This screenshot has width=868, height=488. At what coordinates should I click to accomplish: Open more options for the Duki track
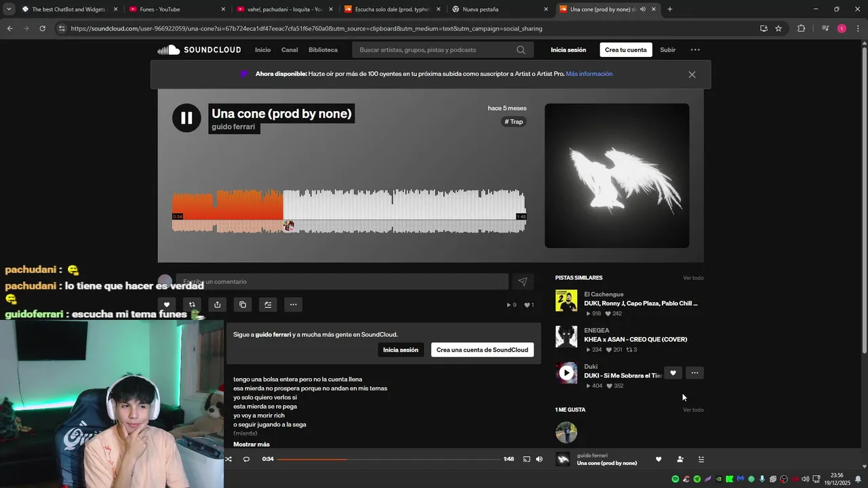694,373
